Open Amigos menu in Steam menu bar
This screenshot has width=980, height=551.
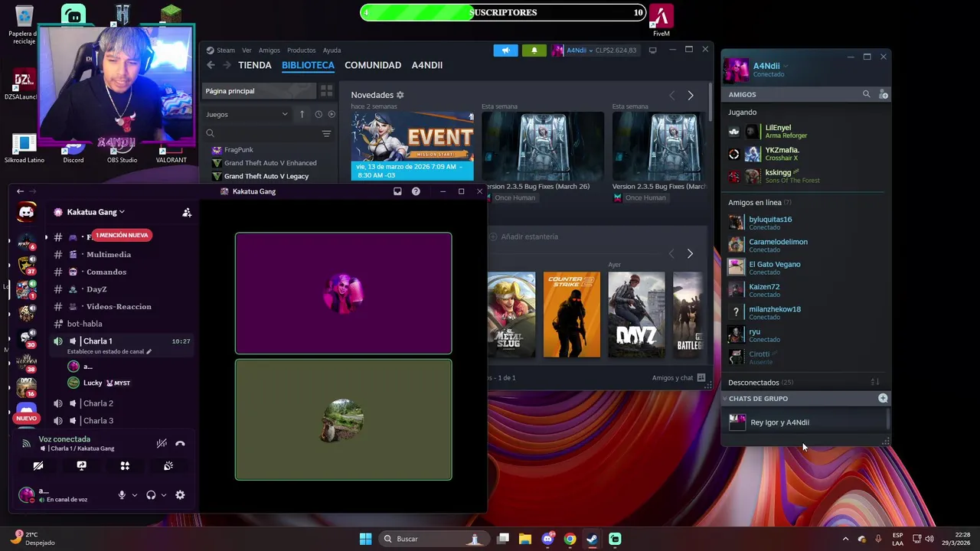[269, 51]
